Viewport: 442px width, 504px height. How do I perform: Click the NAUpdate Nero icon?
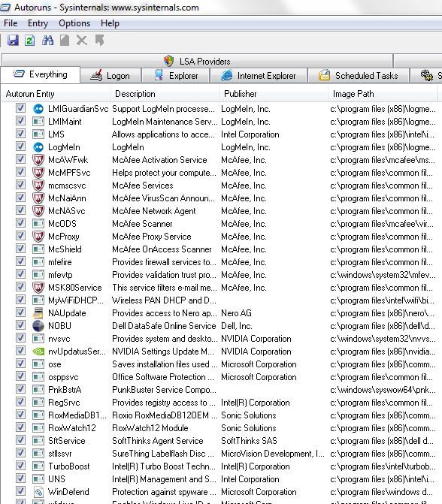(x=38, y=312)
